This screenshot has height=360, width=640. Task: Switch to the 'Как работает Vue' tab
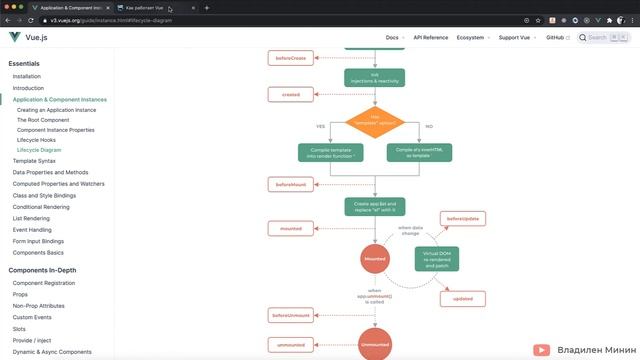click(155, 8)
